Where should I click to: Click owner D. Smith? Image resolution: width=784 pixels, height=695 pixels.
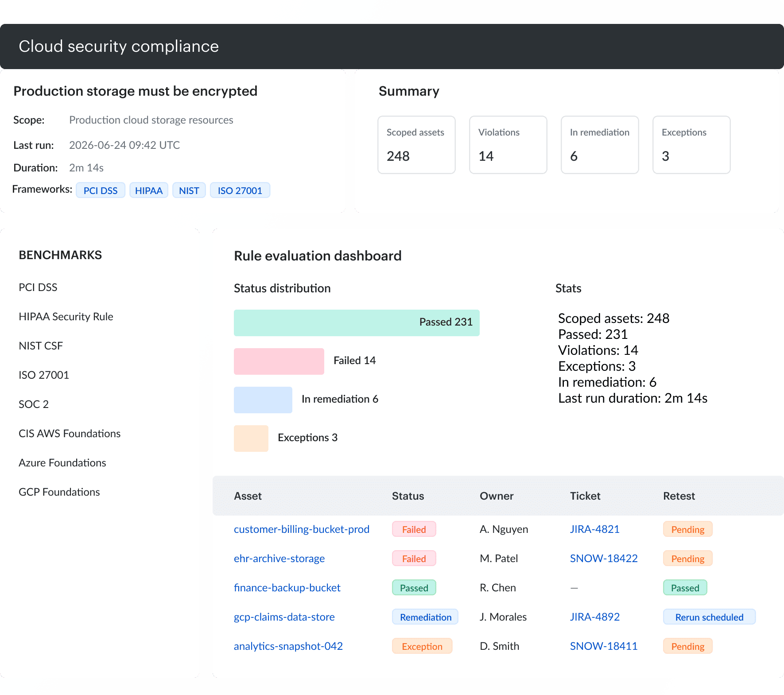(500, 646)
